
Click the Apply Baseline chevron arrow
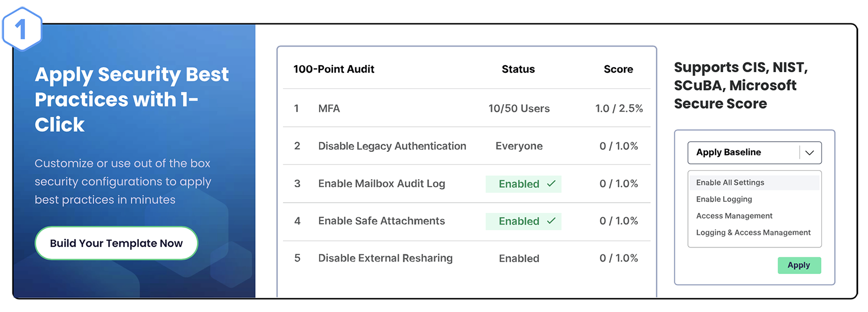pos(809,152)
